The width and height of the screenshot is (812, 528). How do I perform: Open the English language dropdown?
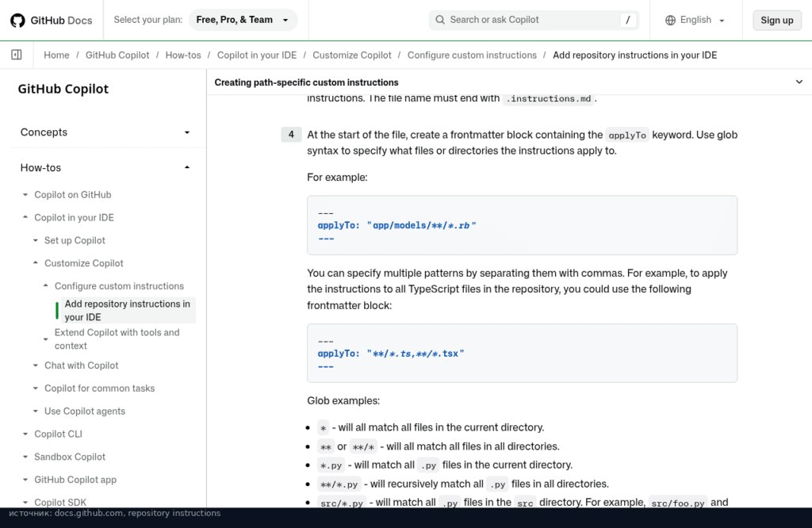(695, 20)
